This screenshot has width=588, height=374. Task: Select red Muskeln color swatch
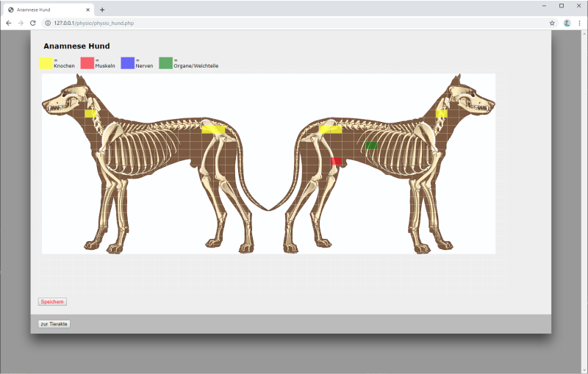pyautogui.click(x=87, y=63)
